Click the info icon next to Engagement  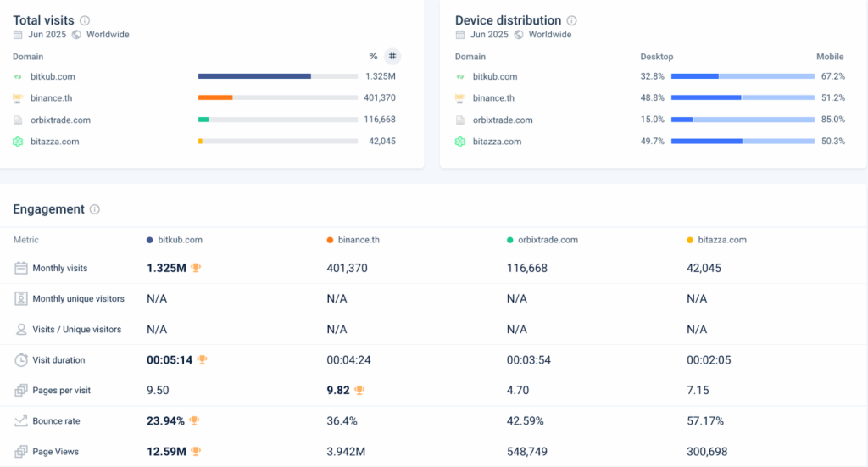95,209
